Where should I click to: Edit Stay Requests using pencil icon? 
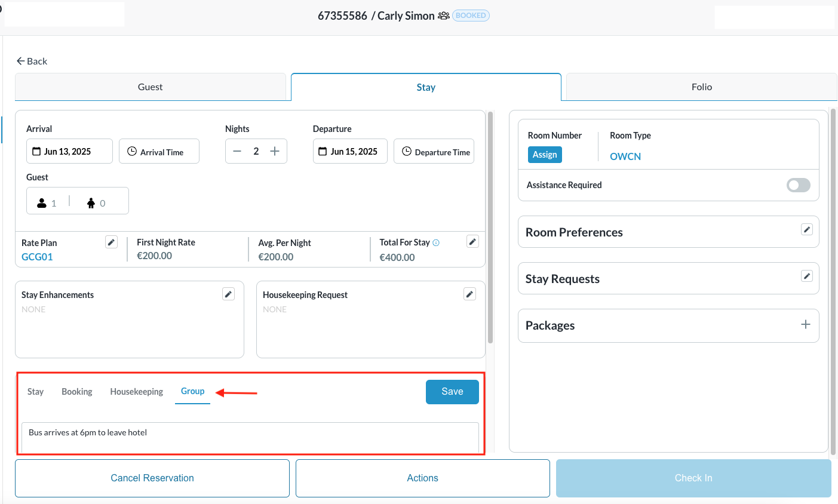tap(806, 276)
